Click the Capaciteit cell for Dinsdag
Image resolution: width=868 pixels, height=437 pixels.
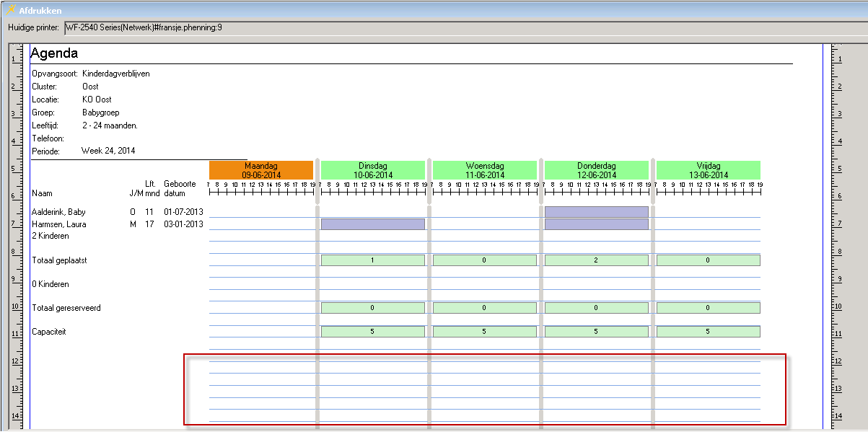point(372,332)
